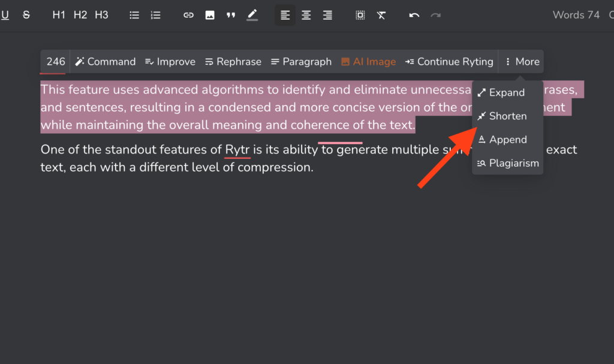Toggle underline formatting
The image size is (614, 364).
(6, 14)
